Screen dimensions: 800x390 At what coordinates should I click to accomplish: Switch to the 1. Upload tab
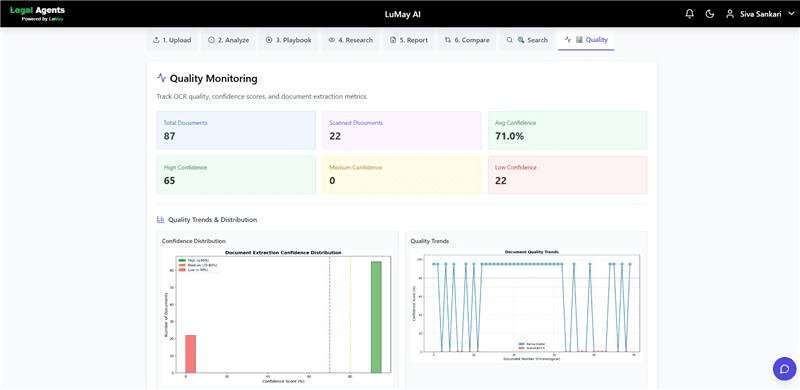click(x=172, y=40)
